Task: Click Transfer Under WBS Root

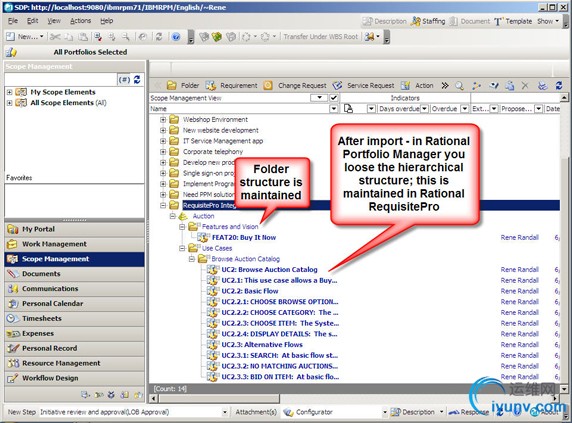Action: (x=321, y=36)
